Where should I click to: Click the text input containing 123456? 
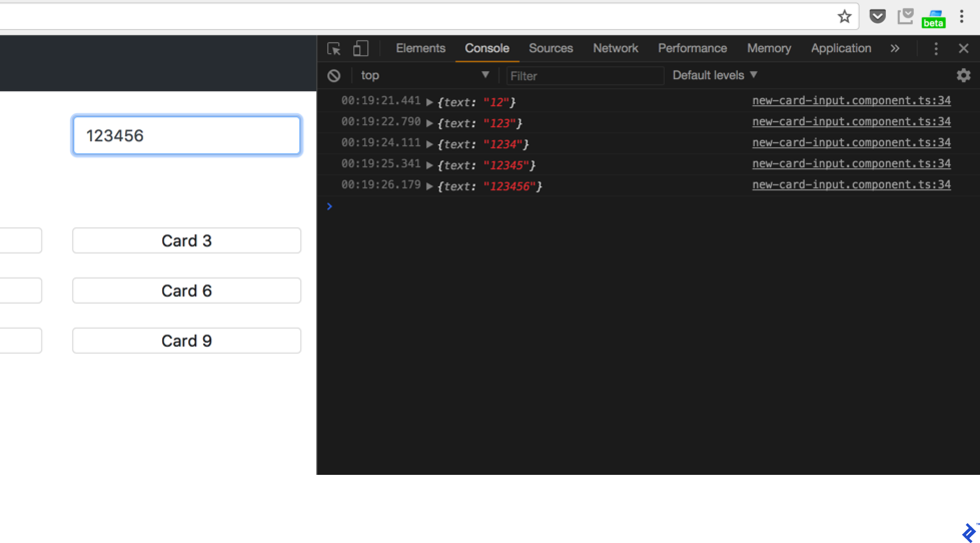coord(186,136)
